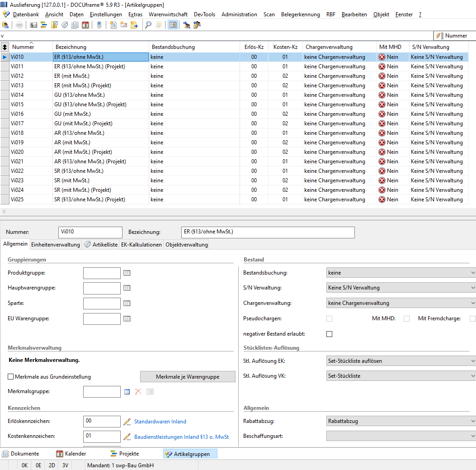Open the Datenbank menu

tap(26, 14)
